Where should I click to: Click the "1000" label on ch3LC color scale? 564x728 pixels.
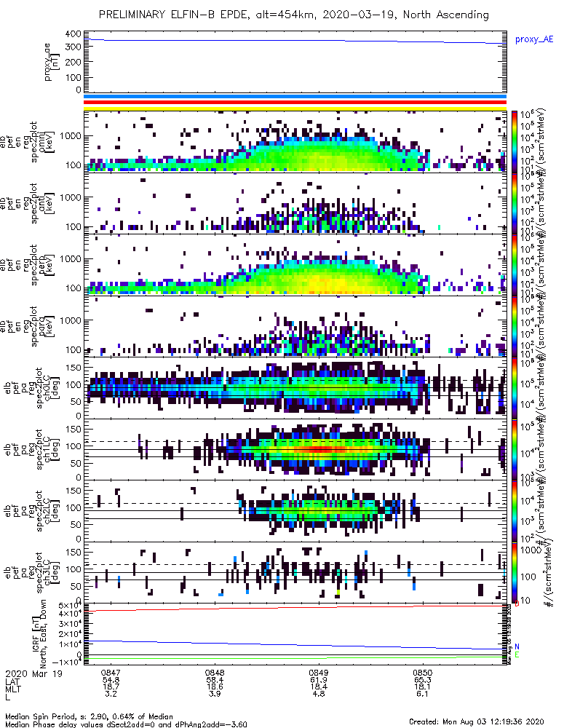tap(531, 550)
